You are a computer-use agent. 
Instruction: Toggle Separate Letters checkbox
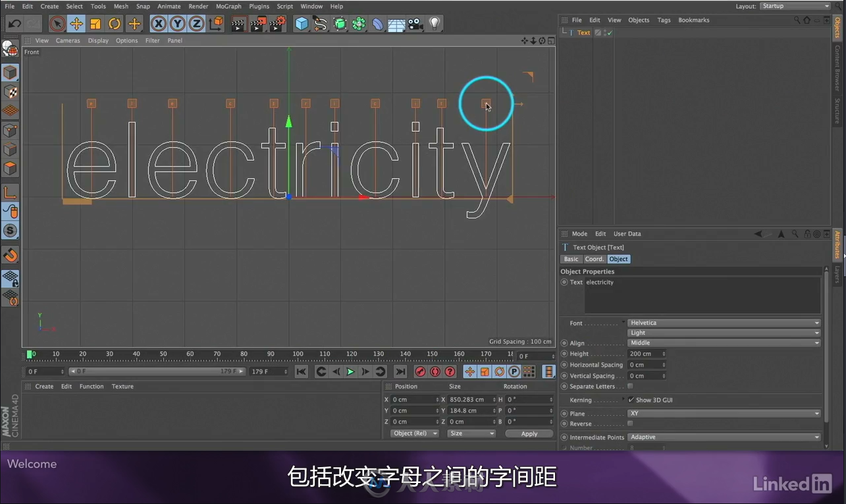click(630, 386)
